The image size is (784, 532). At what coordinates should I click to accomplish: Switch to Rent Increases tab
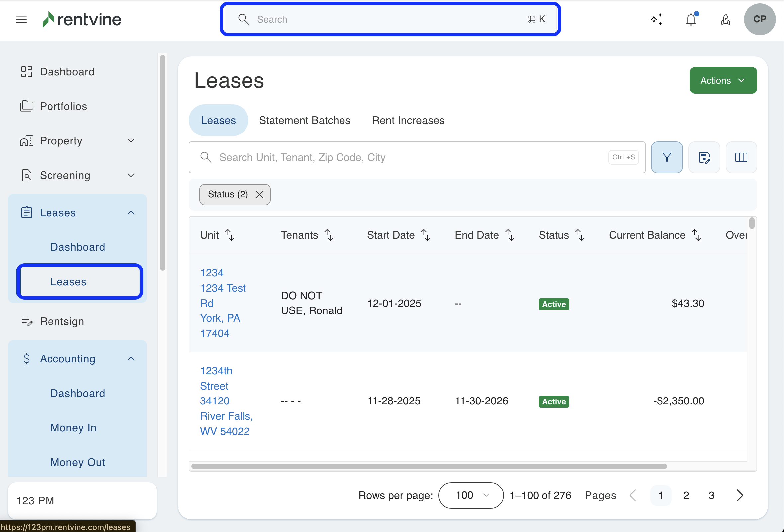click(408, 120)
